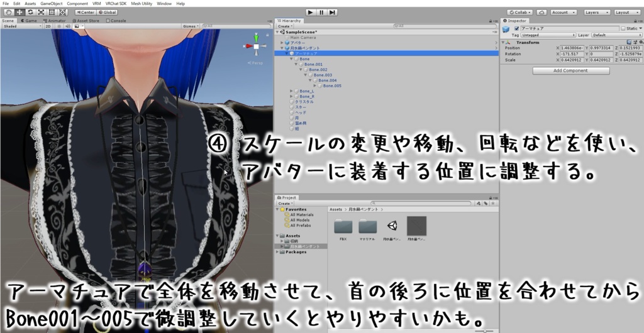Click the Position X input field
This screenshot has width=644, height=333.
[x=572, y=48]
